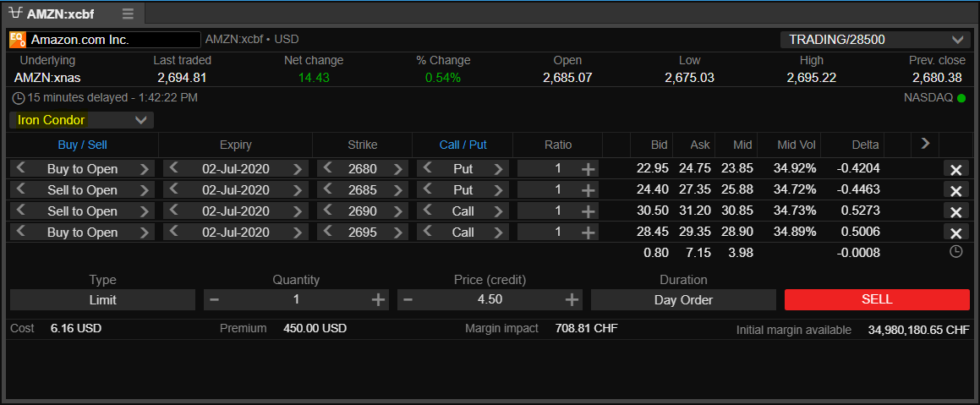This screenshot has height=405, width=980.
Task: Click the 34,980,180.65 CHF initial margin value
Action: [919, 330]
